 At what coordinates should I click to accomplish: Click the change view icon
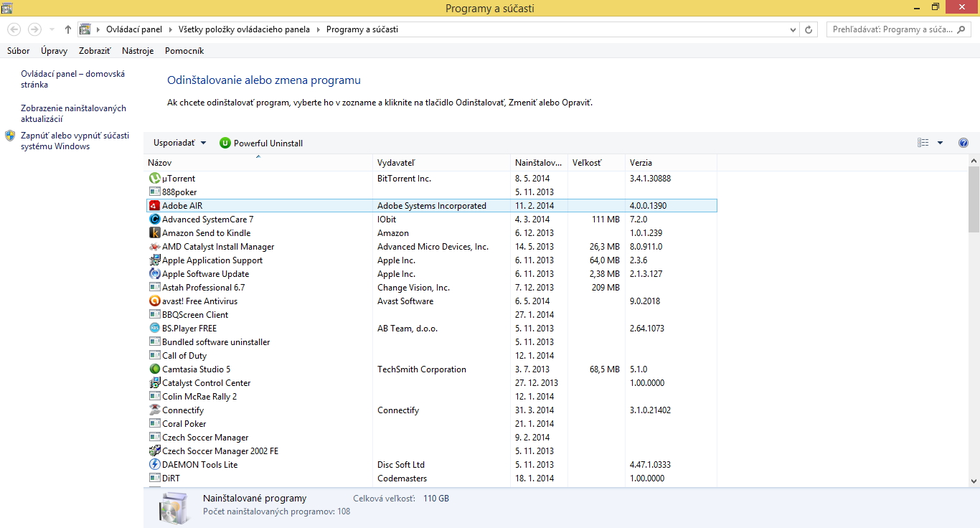click(923, 143)
